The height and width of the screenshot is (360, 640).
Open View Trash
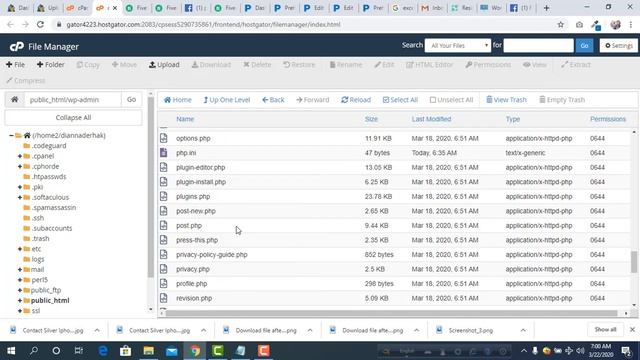(506, 100)
